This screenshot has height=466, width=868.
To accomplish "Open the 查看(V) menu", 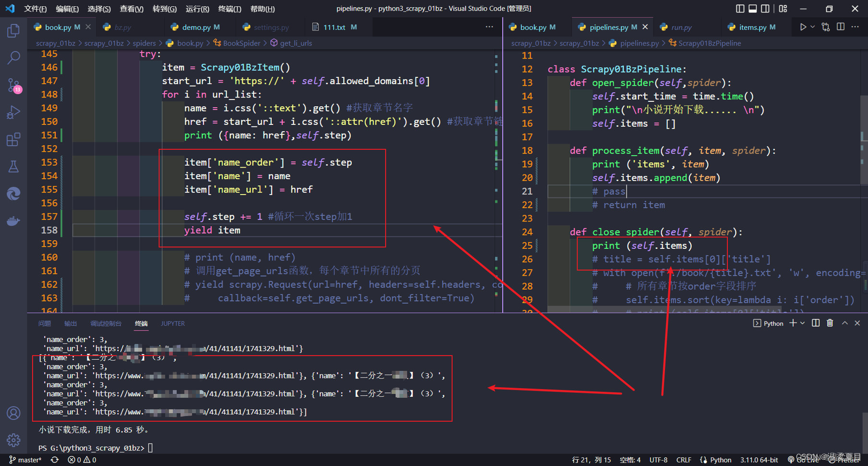I will tap(132, 9).
